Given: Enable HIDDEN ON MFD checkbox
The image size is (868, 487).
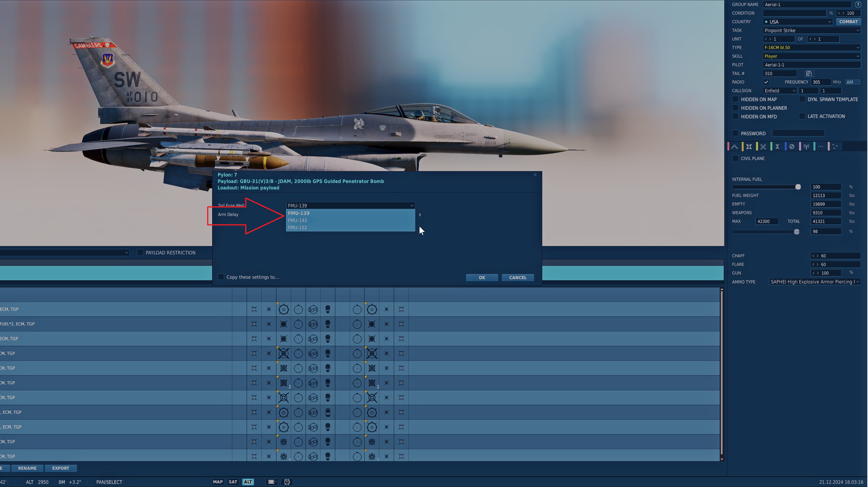Looking at the screenshot, I should coord(735,116).
